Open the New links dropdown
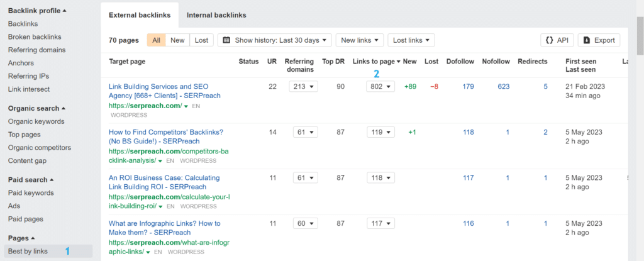This screenshot has width=644, height=261. click(360, 40)
